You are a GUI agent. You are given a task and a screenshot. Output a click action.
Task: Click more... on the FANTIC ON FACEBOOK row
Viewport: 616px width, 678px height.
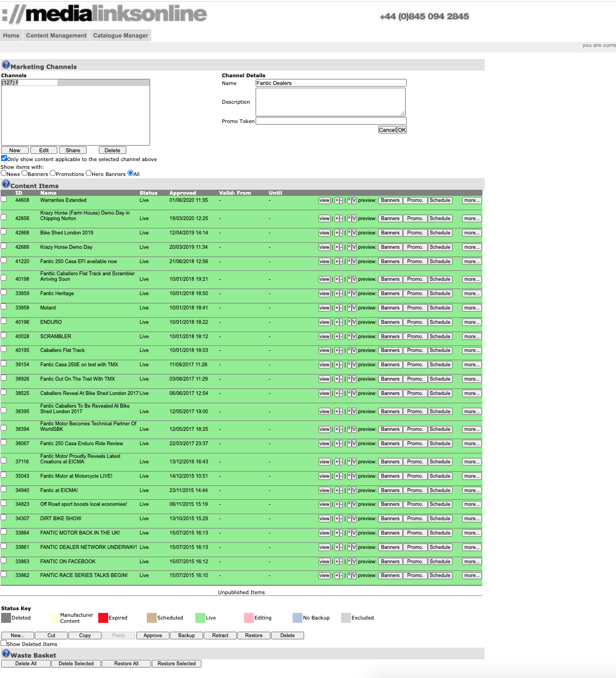point(471,561)
